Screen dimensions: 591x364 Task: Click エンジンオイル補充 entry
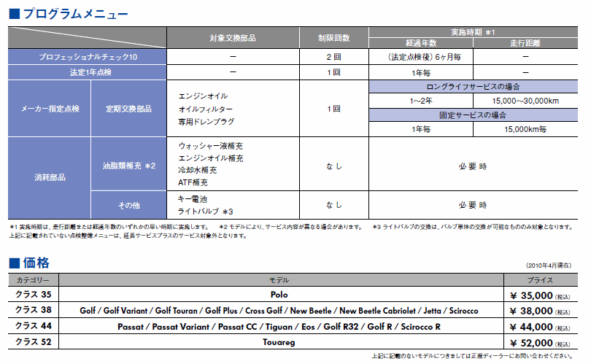211,158
